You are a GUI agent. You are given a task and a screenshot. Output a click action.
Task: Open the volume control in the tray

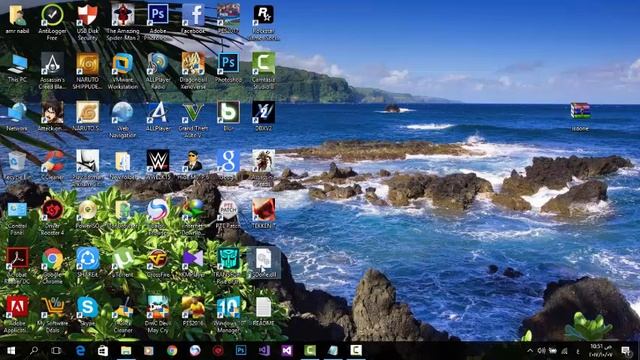point(541,351)
